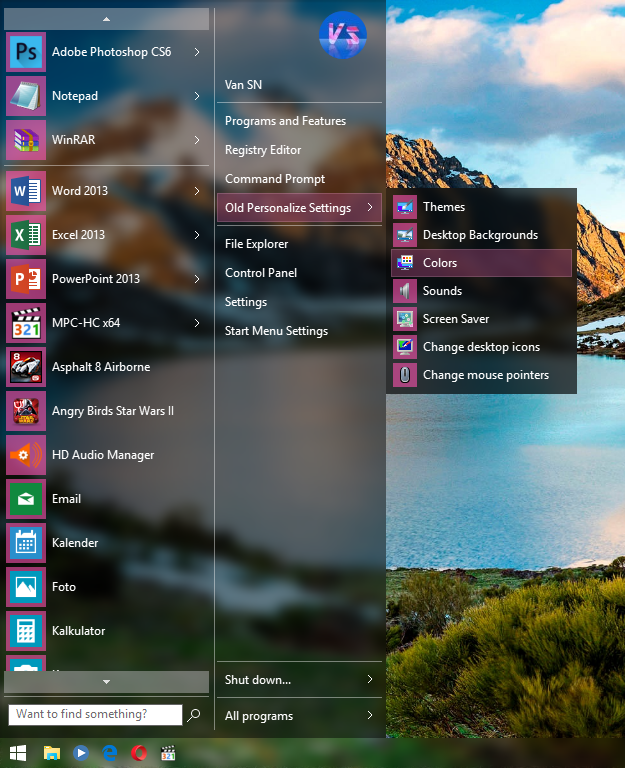Viewport: 625px width, 768px height.
Task: Expand Shut down options arrow
Action: tap(370, 679)
